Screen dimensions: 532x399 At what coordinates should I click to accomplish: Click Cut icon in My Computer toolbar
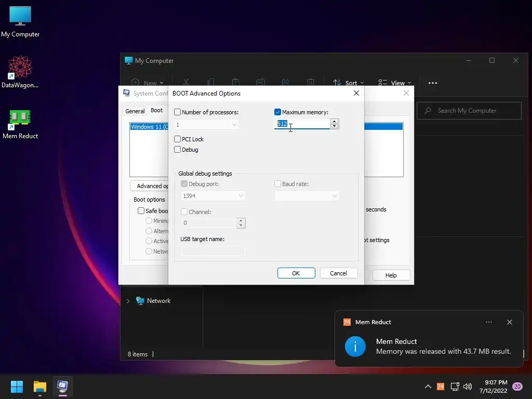pyautogui.click(x=185, y=83)
